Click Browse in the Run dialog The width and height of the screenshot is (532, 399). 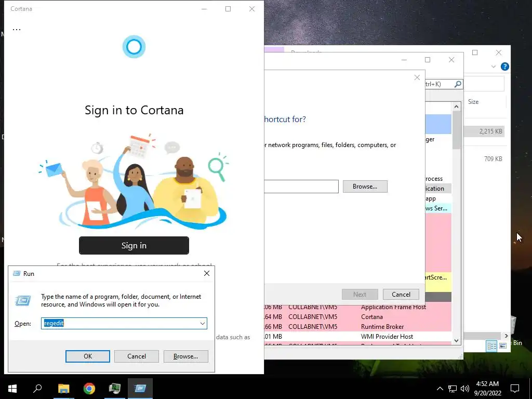[x=185, y=356]
